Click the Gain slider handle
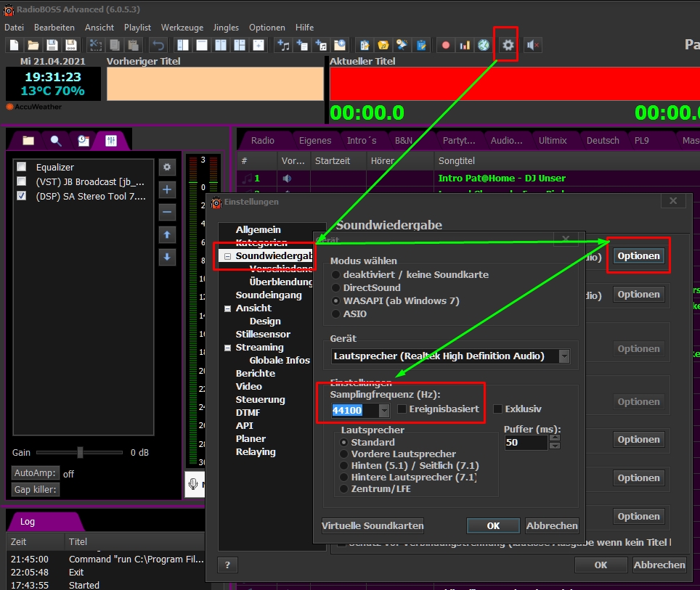The width and height of the screenshot is (700, 590). [80, 453]
